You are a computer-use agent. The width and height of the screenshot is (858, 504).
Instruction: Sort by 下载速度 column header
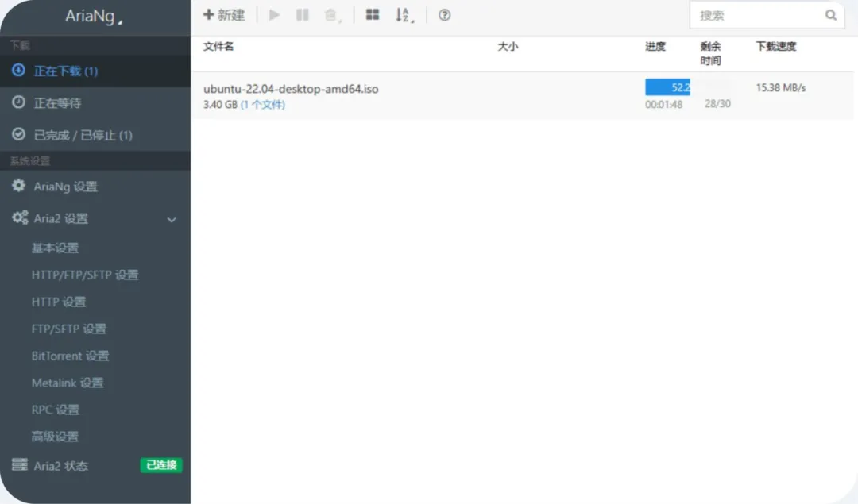pos(776,47)
